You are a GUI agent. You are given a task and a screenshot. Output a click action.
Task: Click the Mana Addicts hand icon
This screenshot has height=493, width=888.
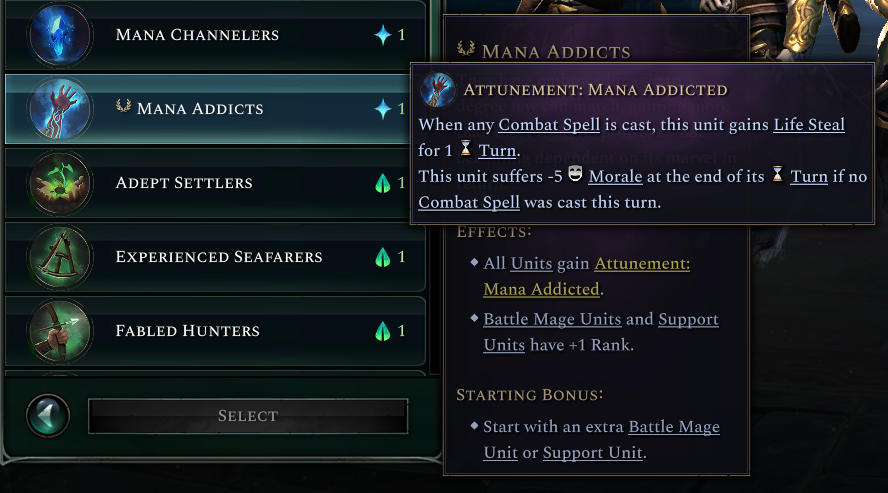point(60,109)
